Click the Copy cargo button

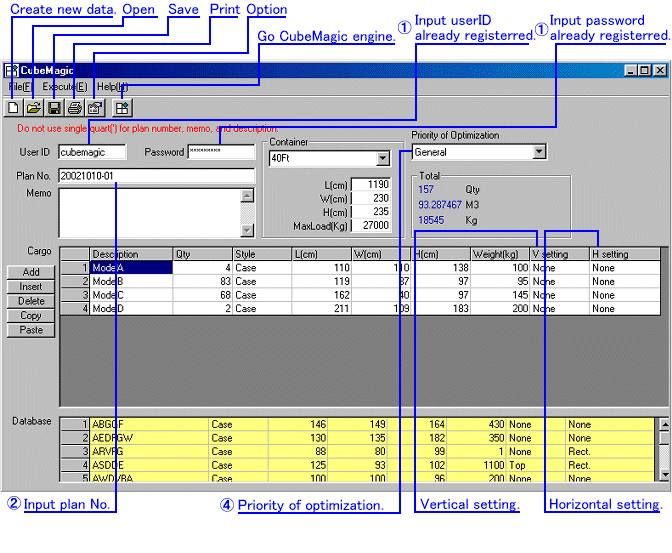click(x=31, y=315)
